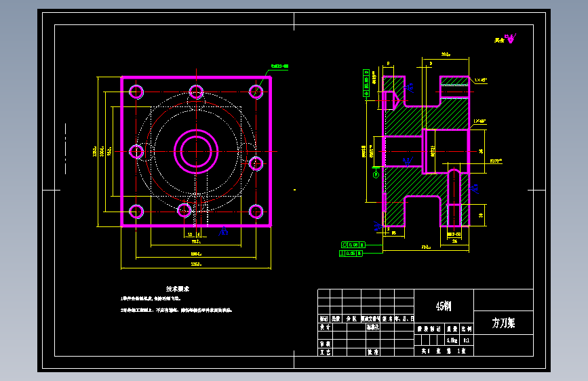Select the part title 方刀架 in title block
This screenshot has width=588, height=381.
pyautogui.click(x=503, y=323)
